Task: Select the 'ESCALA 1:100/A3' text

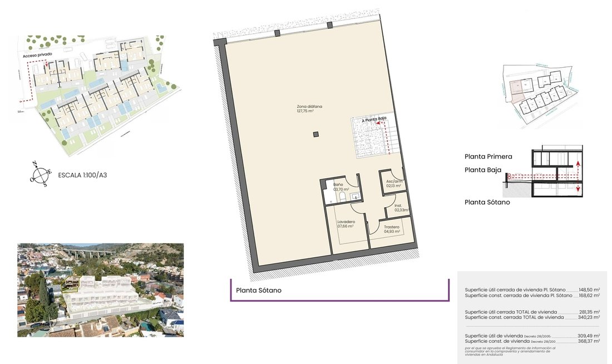Action: tap(82, 175)
